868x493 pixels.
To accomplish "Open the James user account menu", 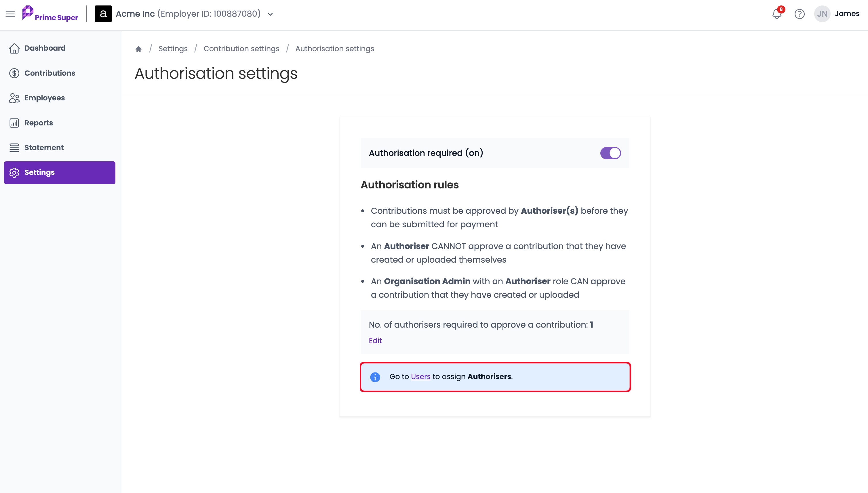I will point(847,14).
